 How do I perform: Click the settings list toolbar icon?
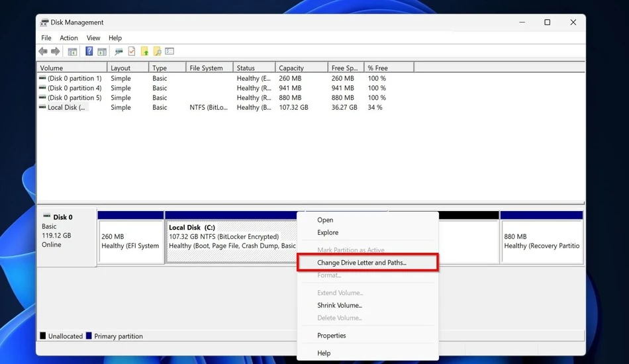click(169, 52)
